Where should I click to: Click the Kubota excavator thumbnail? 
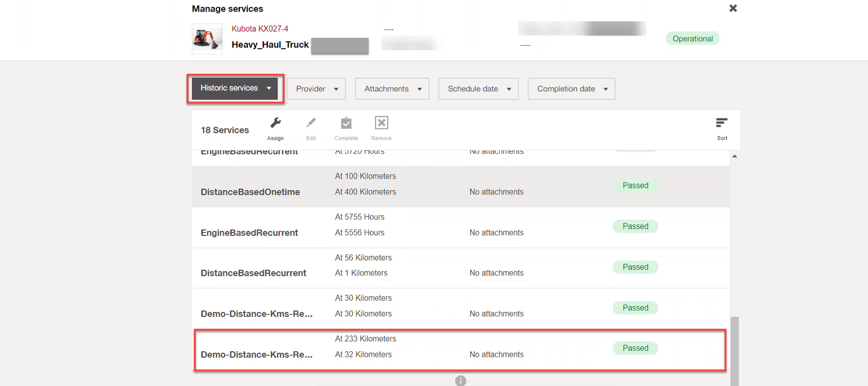click(207, 39)
